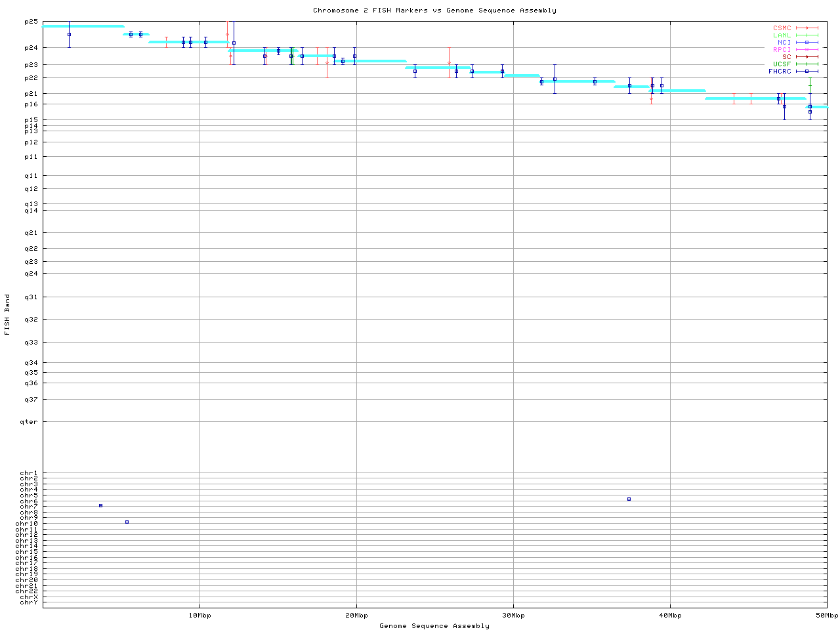Click the leftmost cyan bar at p25
Viewport: 840px width, 630px height.
point(83,26)
